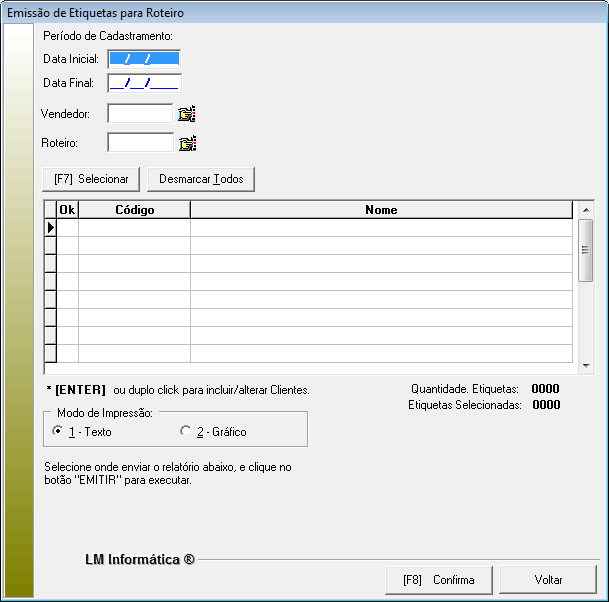Viewport: 609px width, 602px height.
Task: Click the Ok column header
Action: coord(67,210)
